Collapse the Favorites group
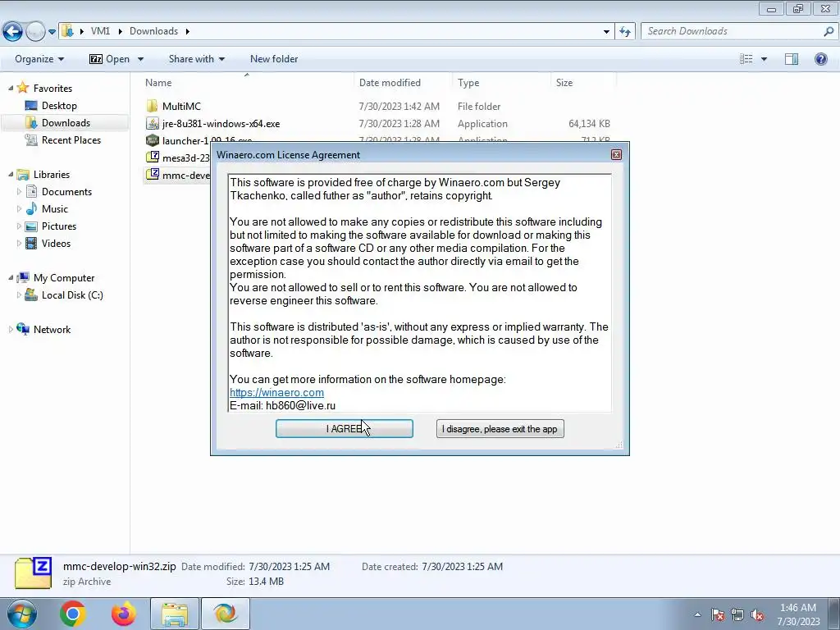This screenshot has height=630, width=840. point(11,88)
